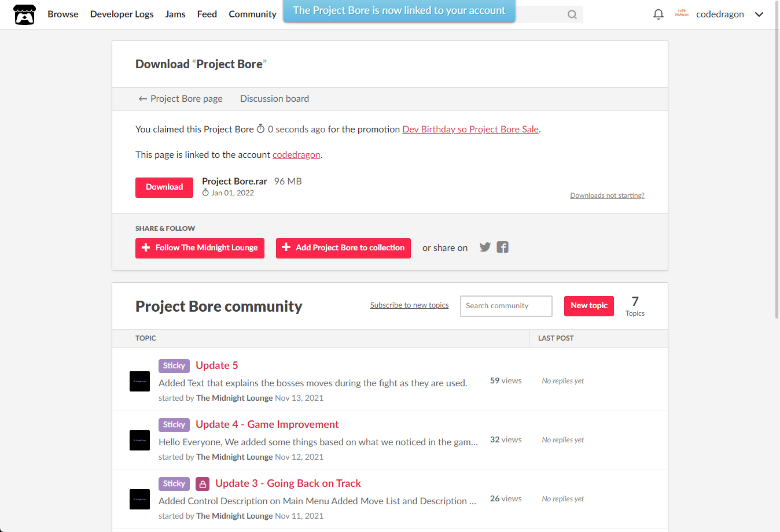The image size is (780, 532).
Task: Go to Jams page
Action: [x=175, y=14]
